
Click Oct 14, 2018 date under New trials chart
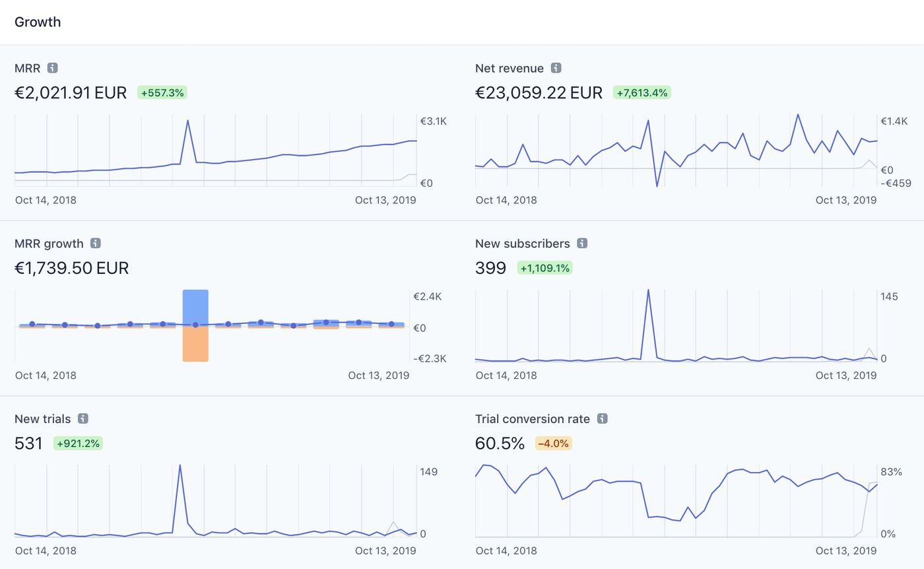(46, 551)
